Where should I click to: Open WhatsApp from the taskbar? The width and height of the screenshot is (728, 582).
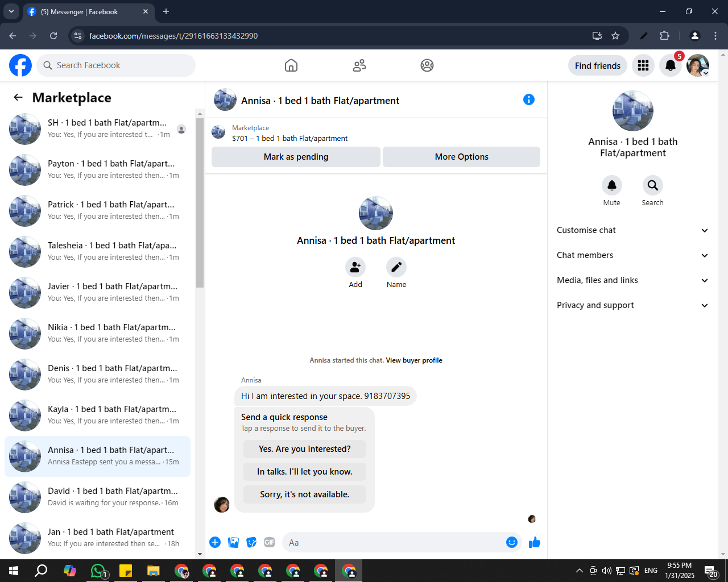pyautogui.click(x=98, y=571)
